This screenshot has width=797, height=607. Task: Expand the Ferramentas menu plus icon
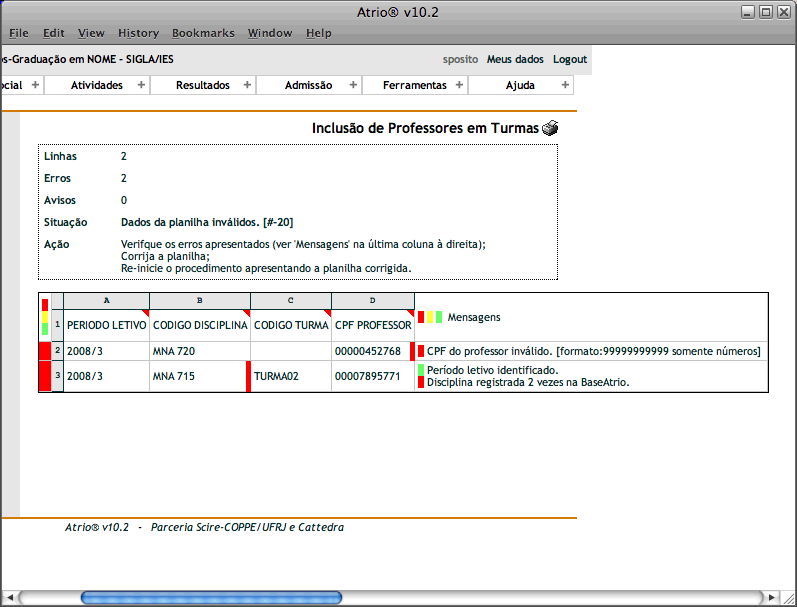pos(460,85)
